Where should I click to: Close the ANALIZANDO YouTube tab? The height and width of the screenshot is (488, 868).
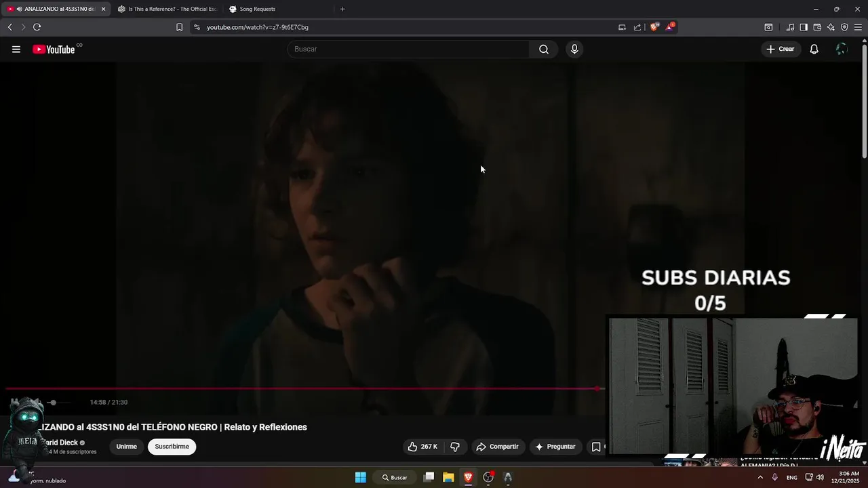pyautogui.click(x=103, y=9)
